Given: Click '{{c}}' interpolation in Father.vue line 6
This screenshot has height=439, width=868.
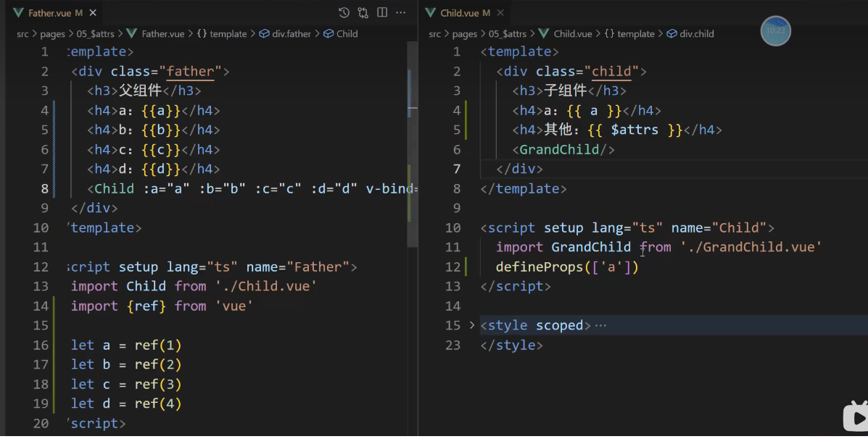Looking at the screenshot, I should click(x=161, y=150).
